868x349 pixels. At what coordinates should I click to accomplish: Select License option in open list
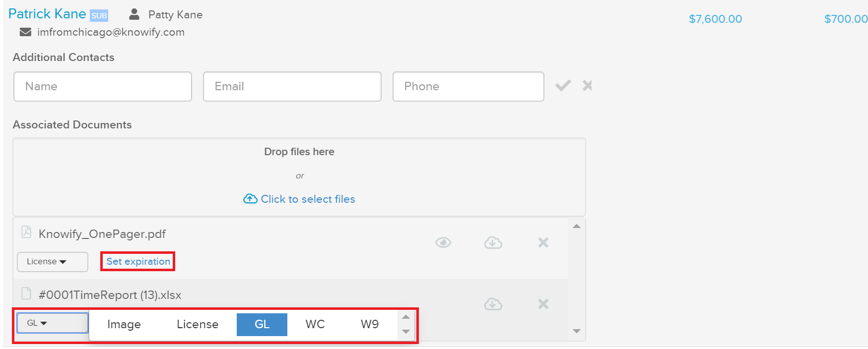[x=198, y=324]
